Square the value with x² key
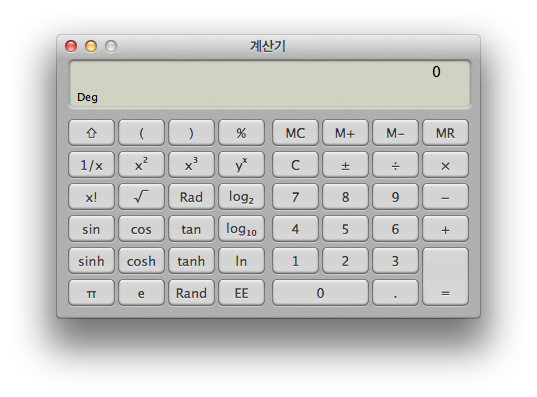The image size is (537, 397). (x=141, y=165)
